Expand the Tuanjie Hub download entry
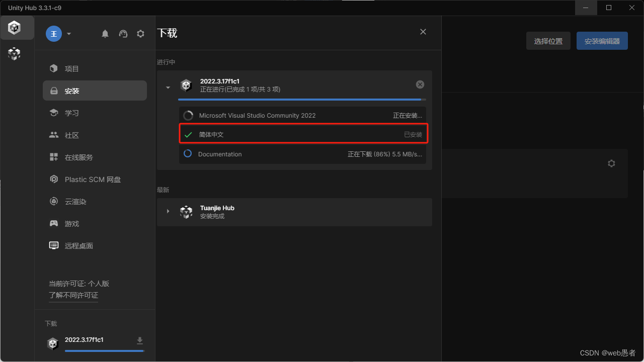 pos(168,211)
